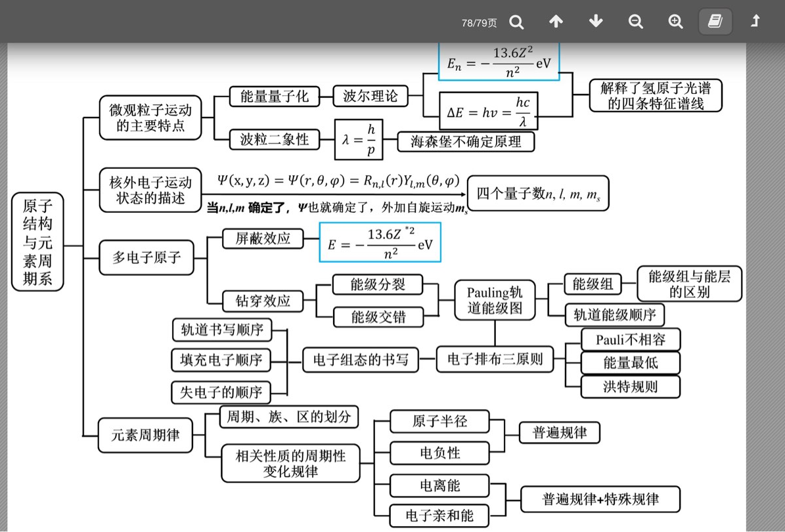Click the rightmost bent up-arrow toolbar icon
The height and width of the screenshot is (532, 785).
pos(755,22)
